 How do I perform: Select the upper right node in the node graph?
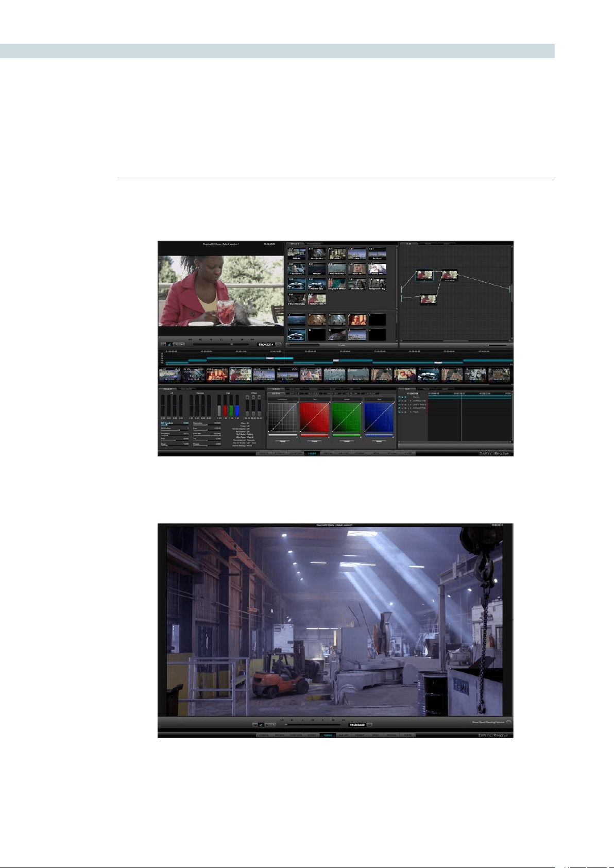coord(449,275)
